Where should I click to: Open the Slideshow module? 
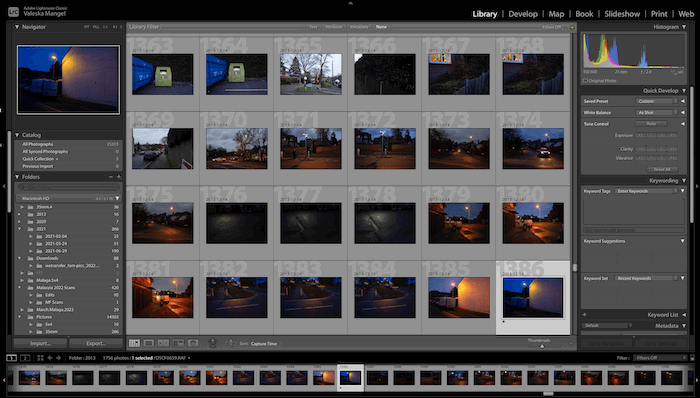click(622, 14)
